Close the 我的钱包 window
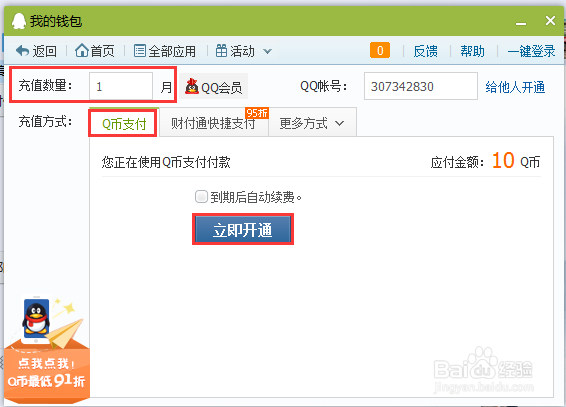This screenshot has width=566, height=407. point(550,21)
